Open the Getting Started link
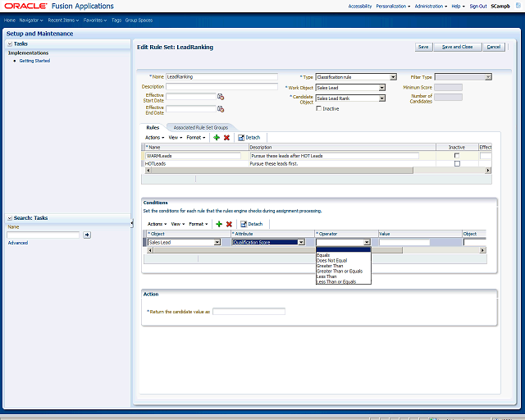The image size is (525, 420). 34,61
